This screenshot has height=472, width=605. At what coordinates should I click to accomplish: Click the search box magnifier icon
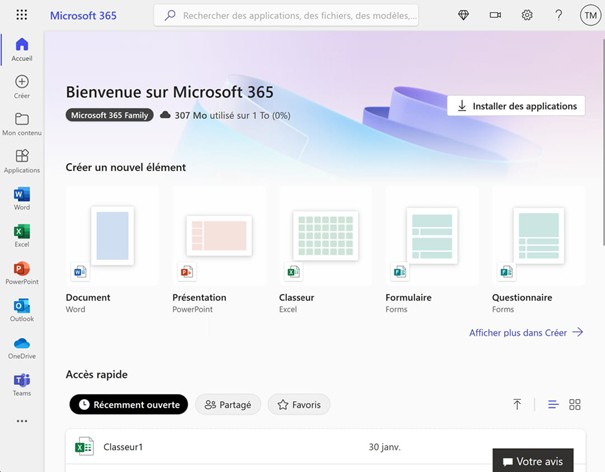tap(170, 15)
